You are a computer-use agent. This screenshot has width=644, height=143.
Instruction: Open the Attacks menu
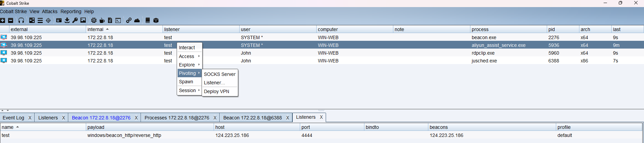49,11
